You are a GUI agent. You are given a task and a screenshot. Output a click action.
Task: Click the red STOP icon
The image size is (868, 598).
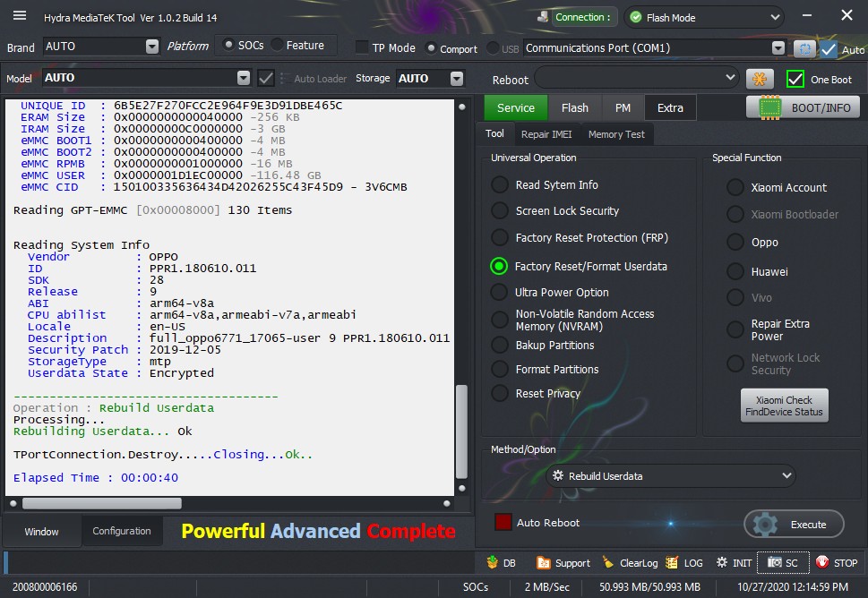point(822,562)
